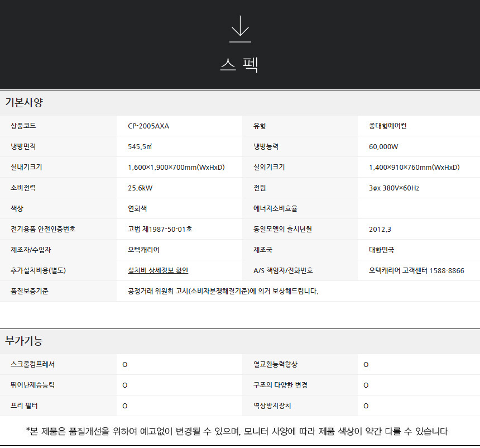Click the 오텍캐리어 고객센터 1588-8866 phone text
This screenshot has width=480, height=448.
click(x=416, y=270)
